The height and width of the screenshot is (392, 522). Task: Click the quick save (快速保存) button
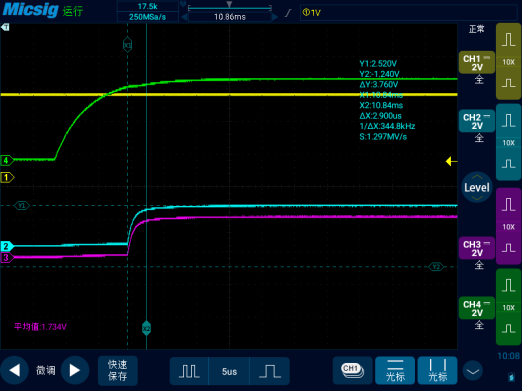point(117,370)
